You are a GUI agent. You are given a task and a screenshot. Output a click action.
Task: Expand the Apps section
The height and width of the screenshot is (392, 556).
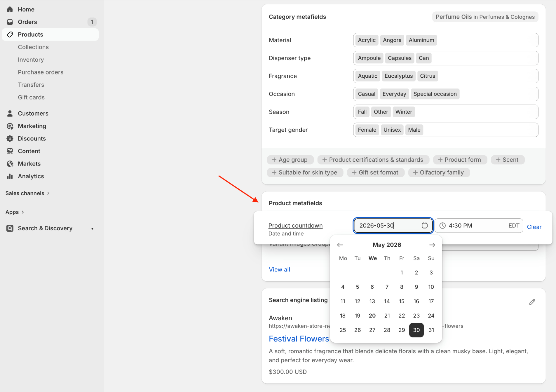pyautogui.click(x=15, y=212)
